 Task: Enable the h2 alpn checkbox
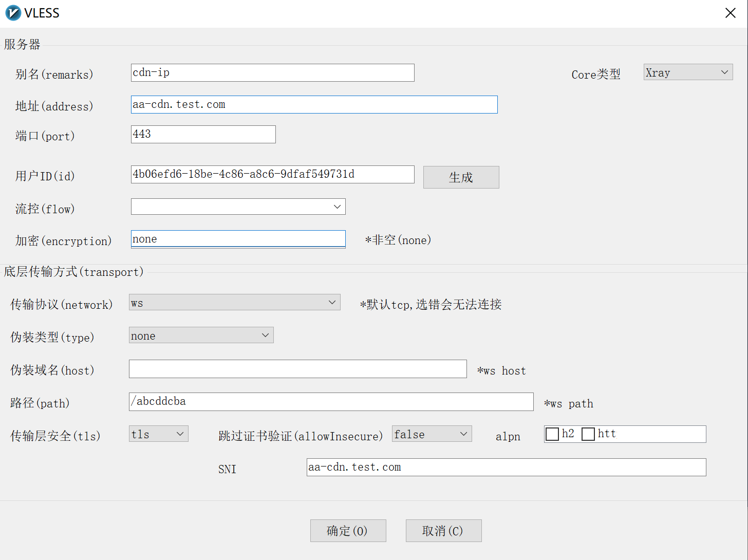(x=552, y=434)
